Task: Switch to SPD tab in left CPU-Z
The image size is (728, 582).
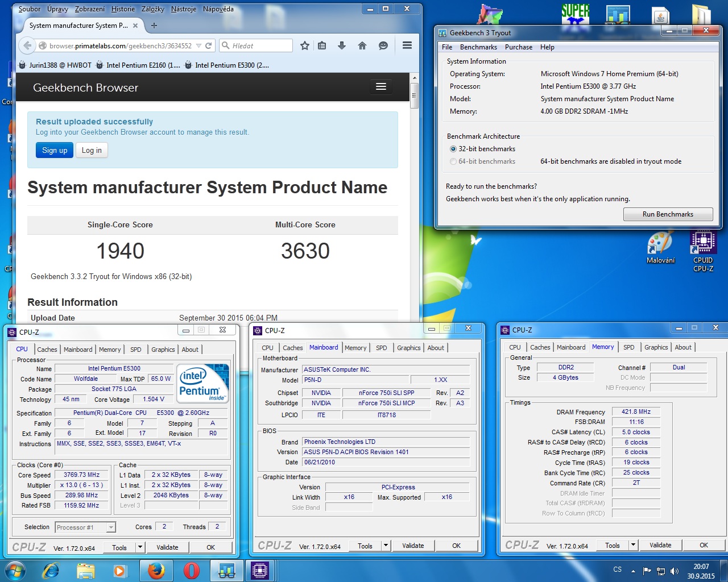Action: [x=136, y=350]
